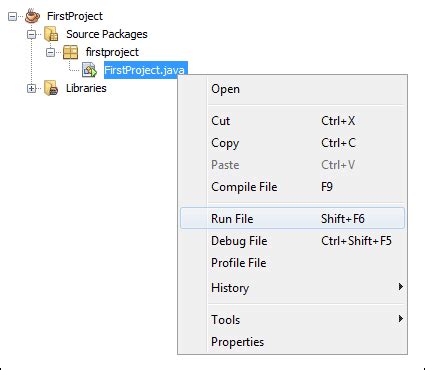Open the Tools submenu arrow
Screen dimensions: 425x370
(x=400, y=319)
